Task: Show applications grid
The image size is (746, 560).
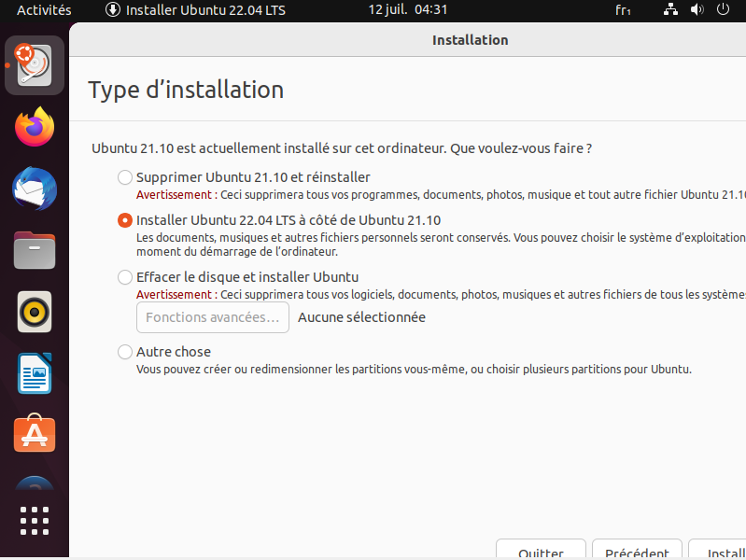Action: (35, 521)
